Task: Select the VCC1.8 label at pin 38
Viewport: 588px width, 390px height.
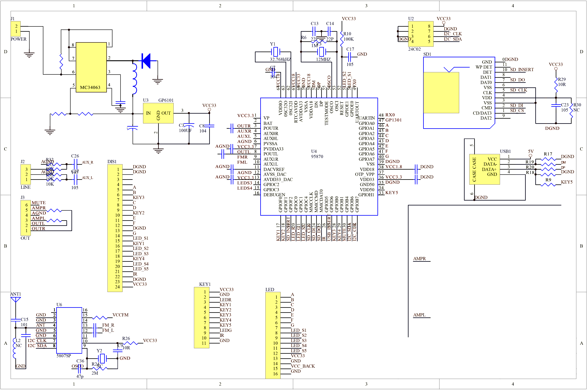Action: tap(394, 167)
